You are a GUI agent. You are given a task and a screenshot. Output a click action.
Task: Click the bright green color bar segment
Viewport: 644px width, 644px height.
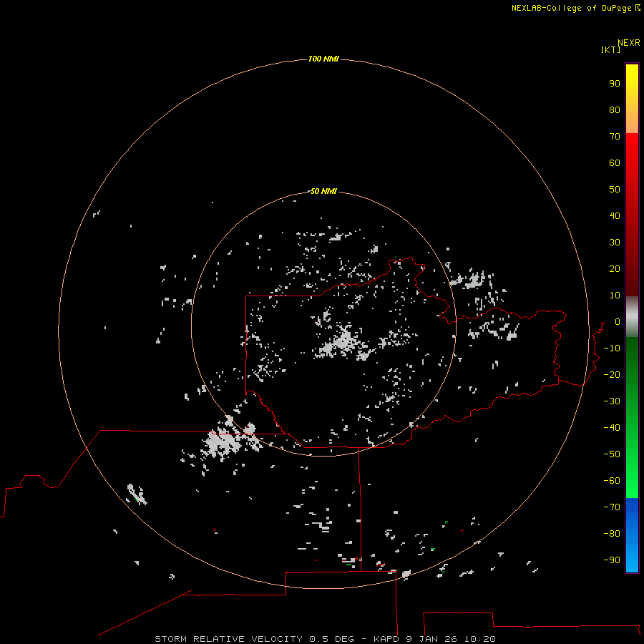coord(632,417)
